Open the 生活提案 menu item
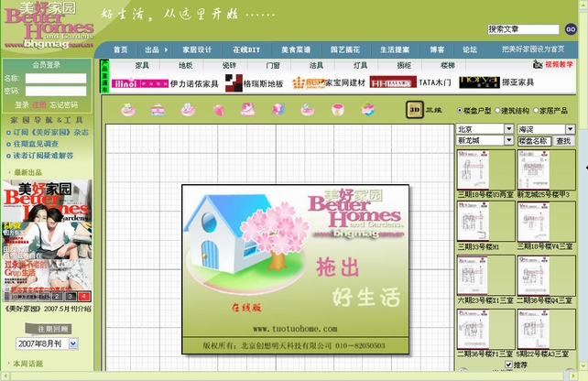This screenshot has width=588, height=381. tap(395, 49)
